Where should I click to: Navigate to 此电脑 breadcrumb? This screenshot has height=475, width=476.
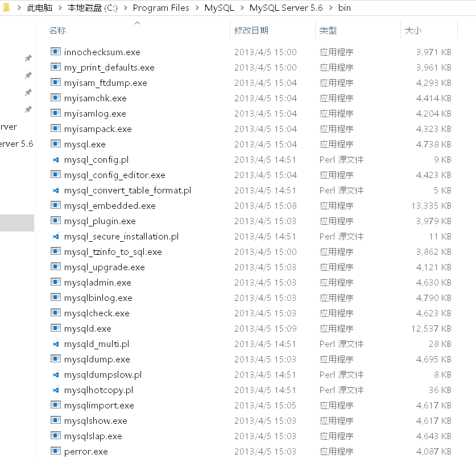[40, 8]
